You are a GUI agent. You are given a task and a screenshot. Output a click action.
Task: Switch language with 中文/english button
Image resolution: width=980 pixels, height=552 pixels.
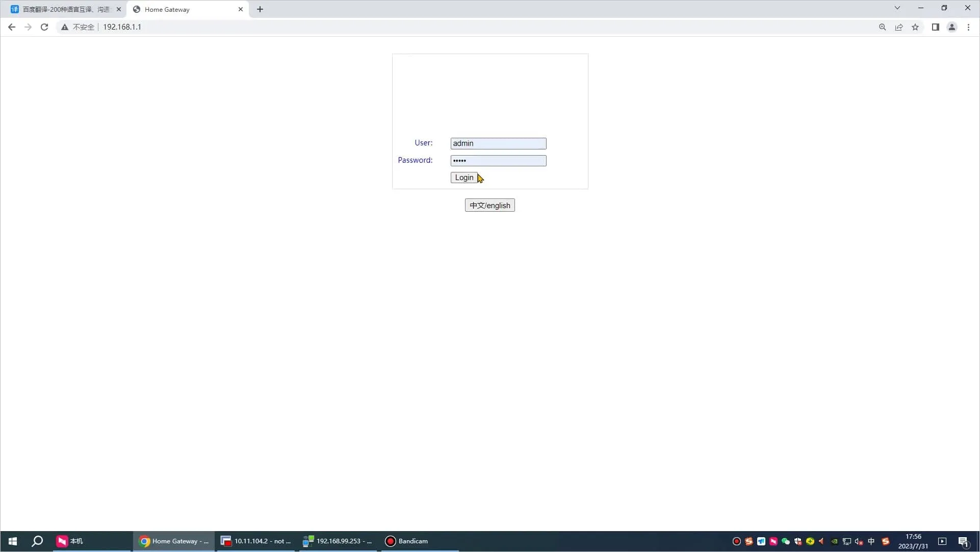click(x=489, y=205)
